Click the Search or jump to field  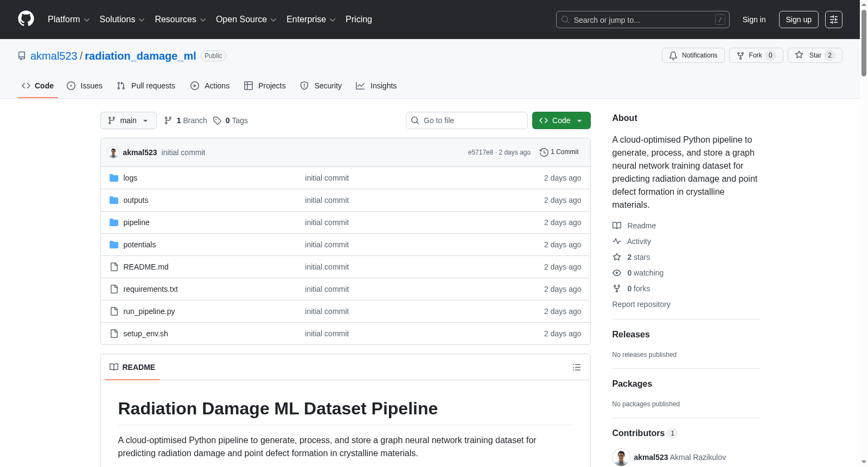[x=643, y=20]
